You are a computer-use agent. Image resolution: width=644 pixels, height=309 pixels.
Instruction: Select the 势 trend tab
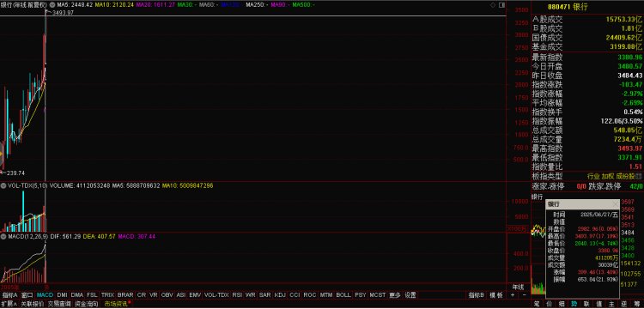pyautogui.click(x=574, y=305)
